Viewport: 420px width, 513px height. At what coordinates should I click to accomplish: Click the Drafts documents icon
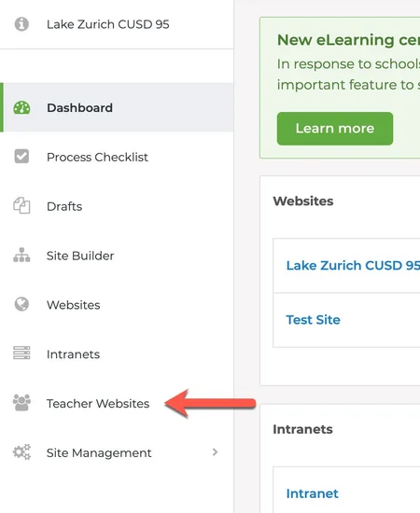point(21,205)
